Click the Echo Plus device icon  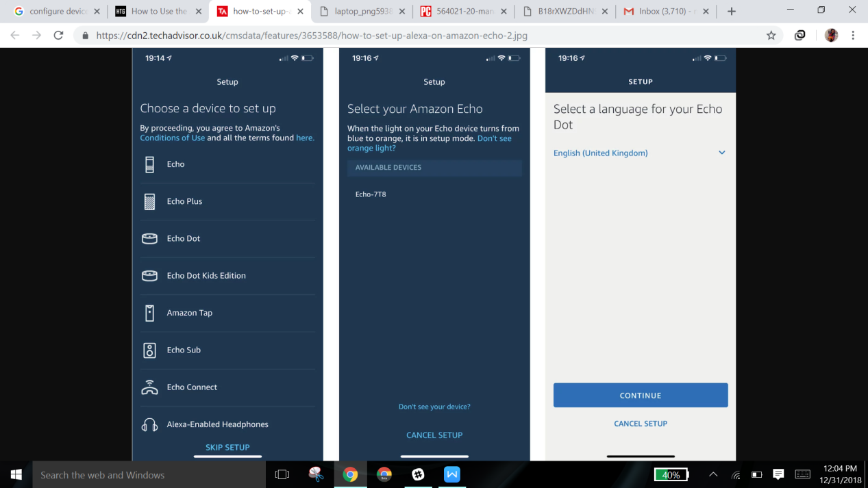[x=149, y=201]
